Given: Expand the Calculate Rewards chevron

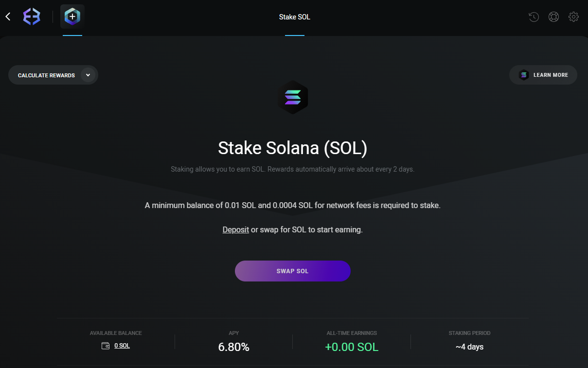Looking at the screenshot, I should click(88, 75).
